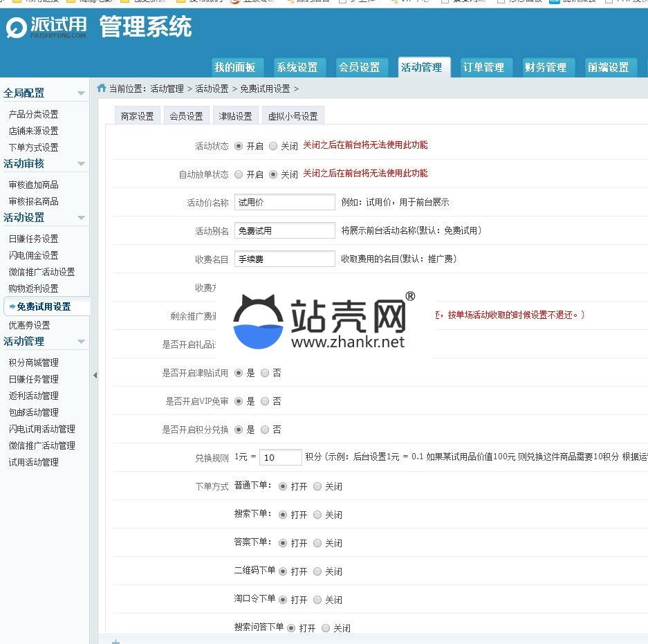Collapse the 全局配置 sidebar section

(81, 93)
